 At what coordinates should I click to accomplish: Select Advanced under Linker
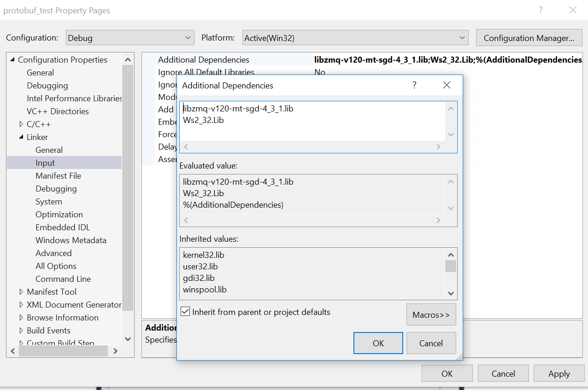(x=53, y=253)
